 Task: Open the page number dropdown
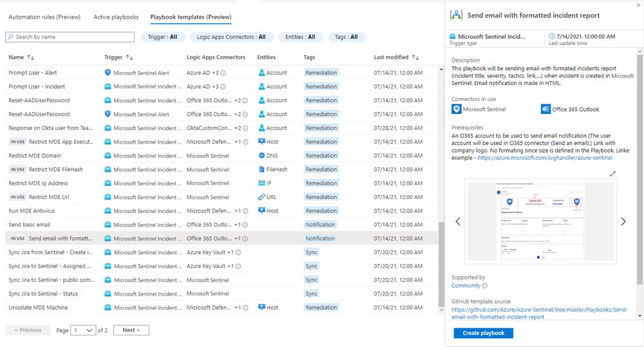pos(83,330)
